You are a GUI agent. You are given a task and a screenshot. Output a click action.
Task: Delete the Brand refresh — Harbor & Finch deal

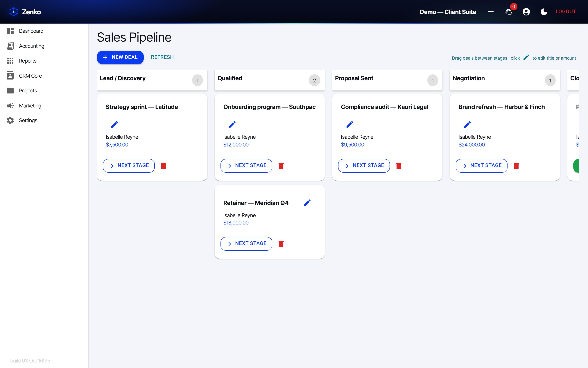pyautogui.click(x=516, y=166)
